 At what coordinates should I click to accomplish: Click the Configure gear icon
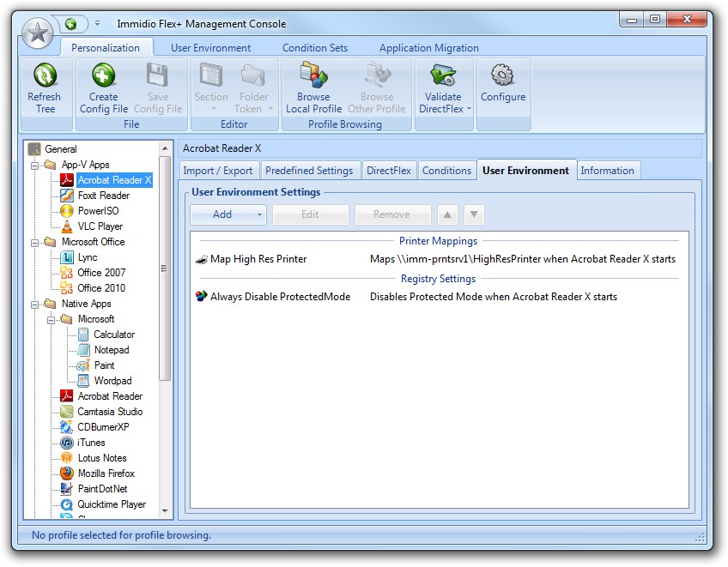[x=503, y=75]
